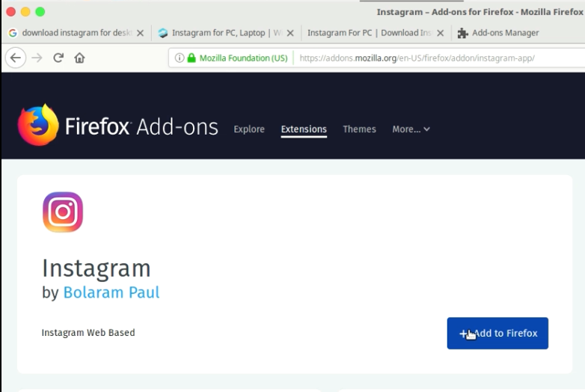
Task: Click the Add to Firefox button
Action: pyautogui.click(x=497, y=333)
